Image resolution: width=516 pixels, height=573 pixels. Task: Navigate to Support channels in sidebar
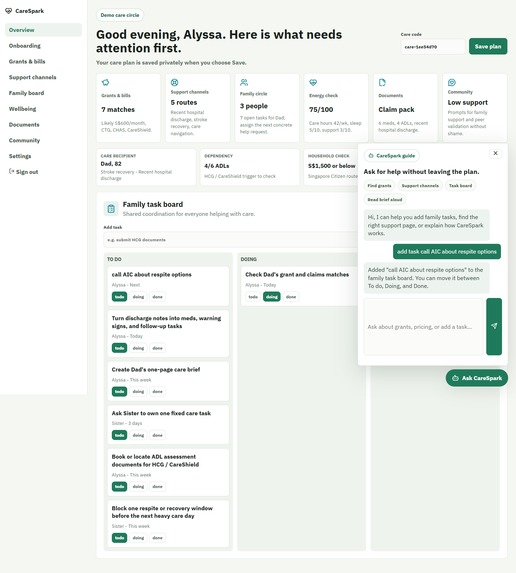click(x=43, y=77)
